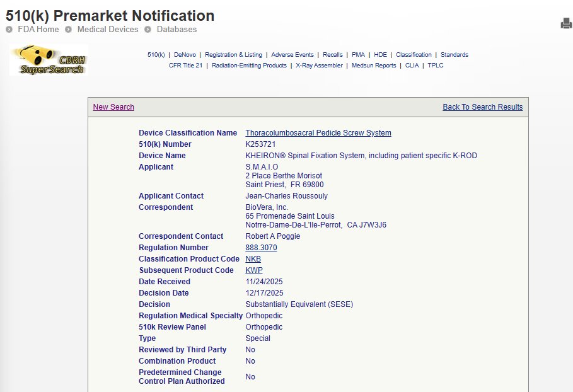The height and width of the screenshot is (392, 573).
Task: Click correspondent contact Robert A Poggie
Action: coord(272,236)
